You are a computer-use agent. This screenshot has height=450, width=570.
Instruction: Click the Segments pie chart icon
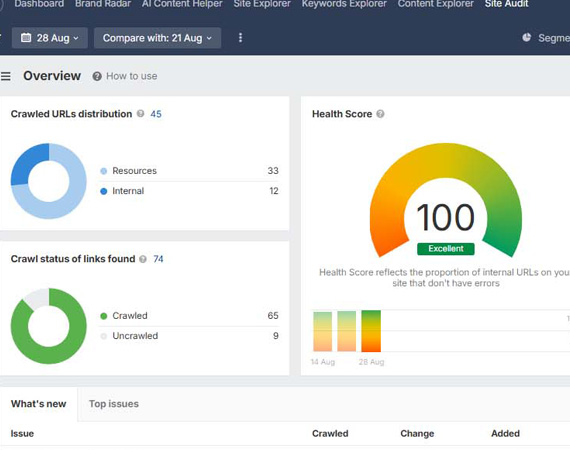(x=527, y=37)
